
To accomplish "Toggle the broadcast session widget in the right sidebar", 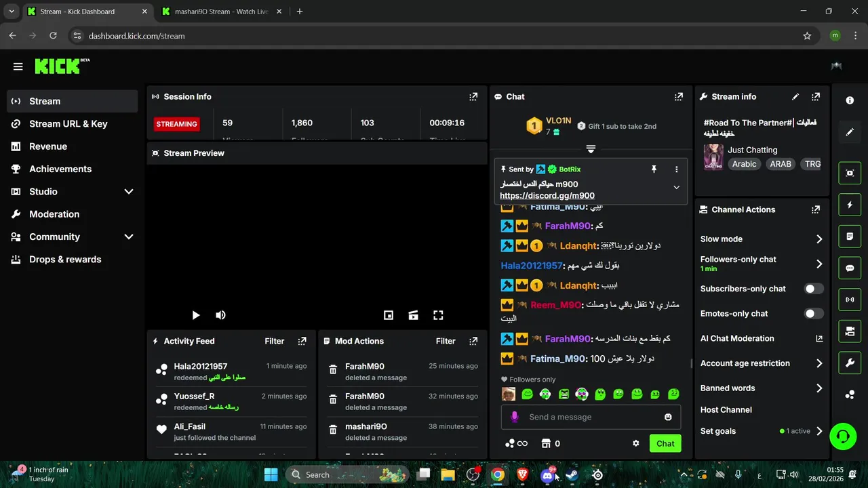I will click(x=850, y=300).
